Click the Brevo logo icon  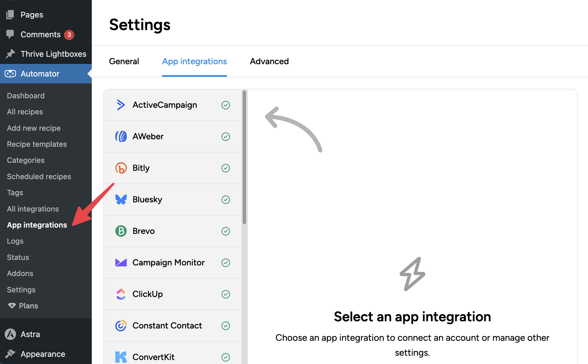point(121,231)
